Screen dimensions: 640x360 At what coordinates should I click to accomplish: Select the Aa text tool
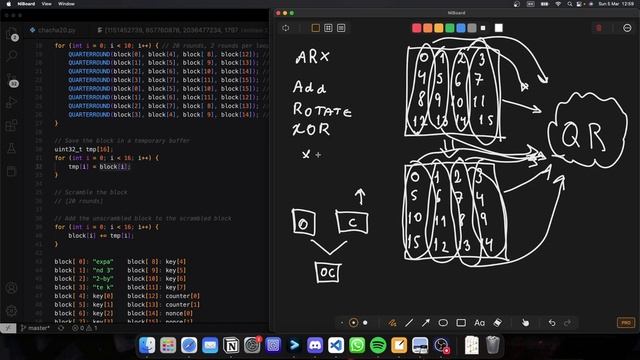coord(480,323)
